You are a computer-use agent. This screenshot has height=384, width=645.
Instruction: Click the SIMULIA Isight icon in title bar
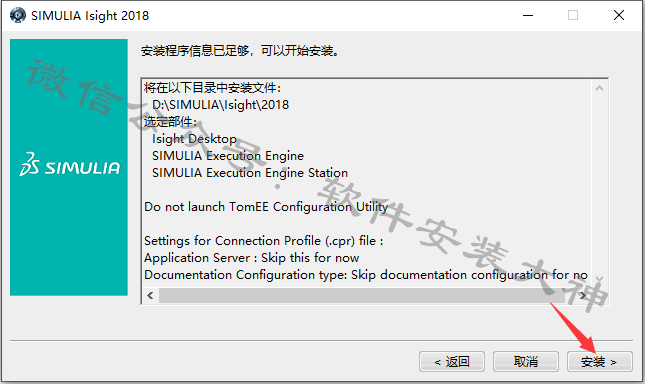click(18, 16)
